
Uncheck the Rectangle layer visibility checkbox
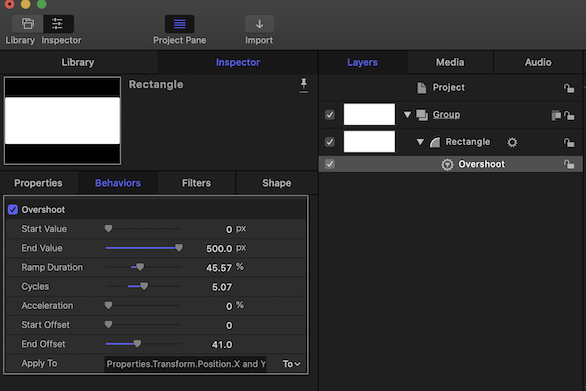point(330,142)
